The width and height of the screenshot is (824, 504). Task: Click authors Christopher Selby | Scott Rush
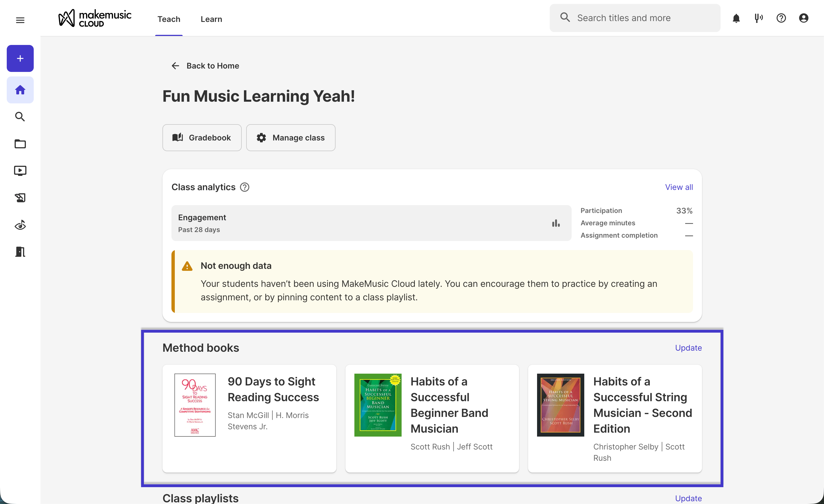click(639, 452)
